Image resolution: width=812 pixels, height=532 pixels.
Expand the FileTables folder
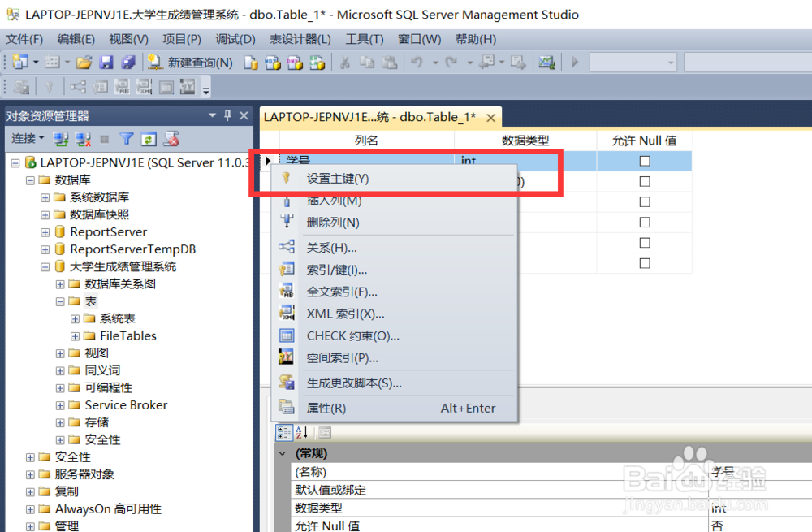click(75, 336)
